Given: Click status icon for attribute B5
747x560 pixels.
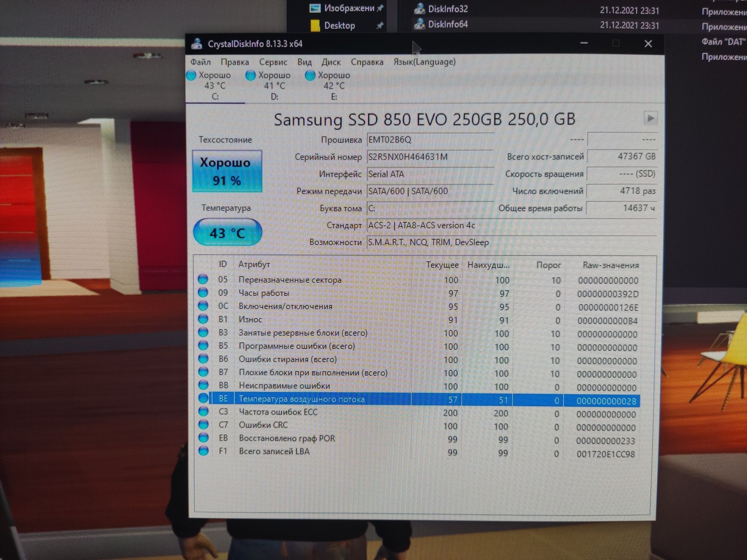Looking at the screenshot, I should point(203,346).
